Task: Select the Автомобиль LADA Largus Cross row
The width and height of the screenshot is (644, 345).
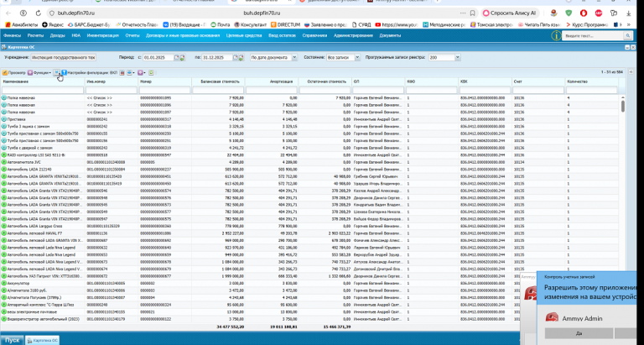Action: coord(310,226)
